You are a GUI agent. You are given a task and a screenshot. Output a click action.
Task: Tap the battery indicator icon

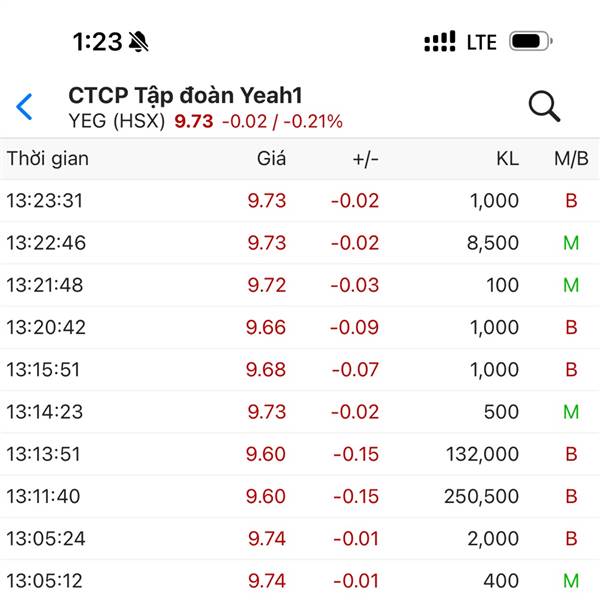click(x=530, y=41)
